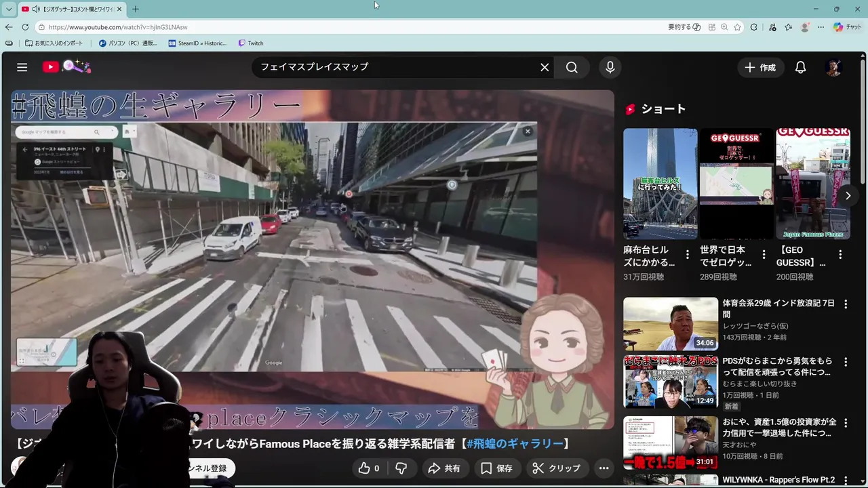Click the video player area
The image size is (868, 488).
click(x=312, y=260)
